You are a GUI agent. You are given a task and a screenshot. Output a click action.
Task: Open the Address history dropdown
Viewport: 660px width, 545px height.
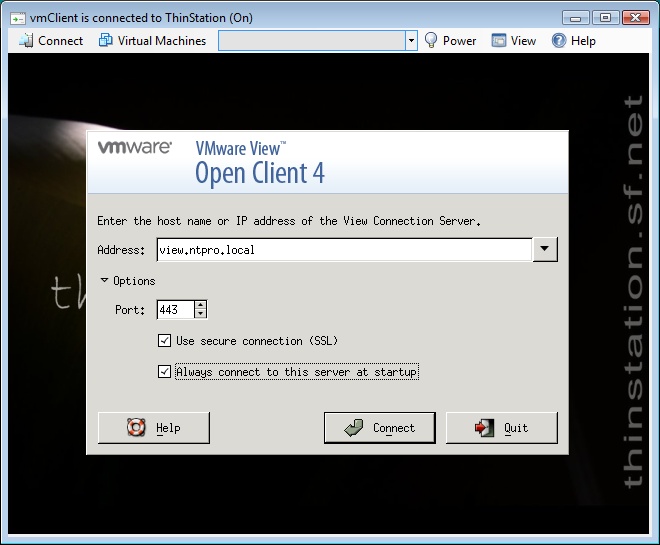tap(545, 249)
